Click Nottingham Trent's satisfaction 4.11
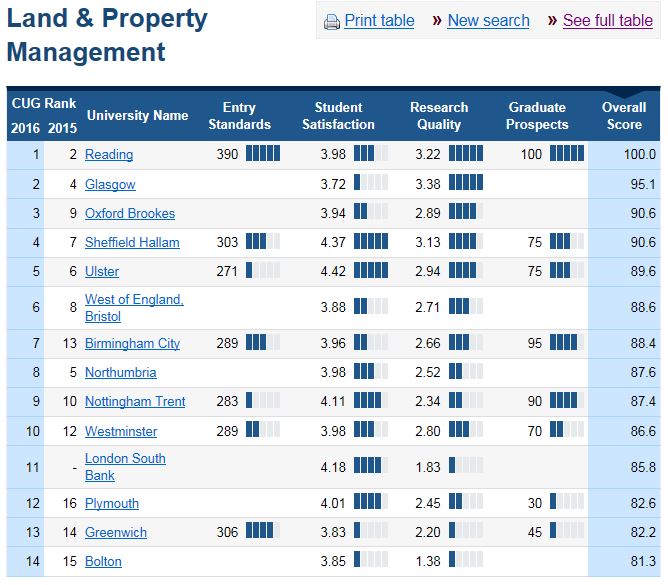Screen dimensions: 668x585 click(333, 401)
